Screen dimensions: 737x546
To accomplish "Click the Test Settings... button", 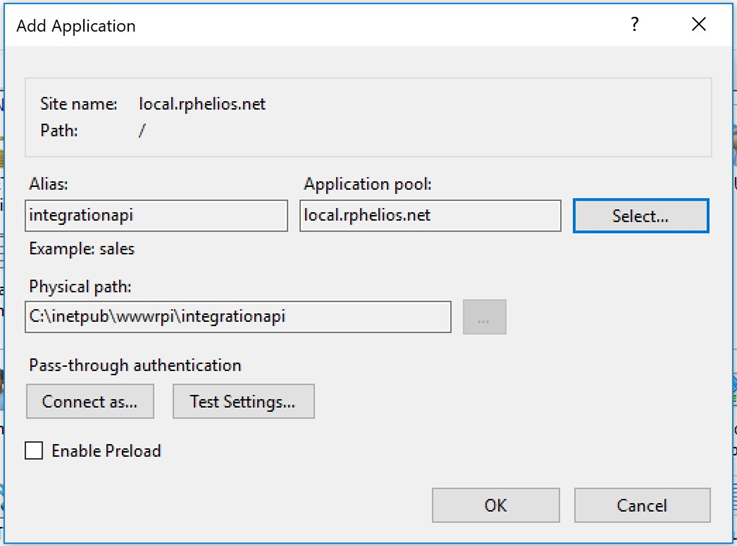I will (243, 402).
